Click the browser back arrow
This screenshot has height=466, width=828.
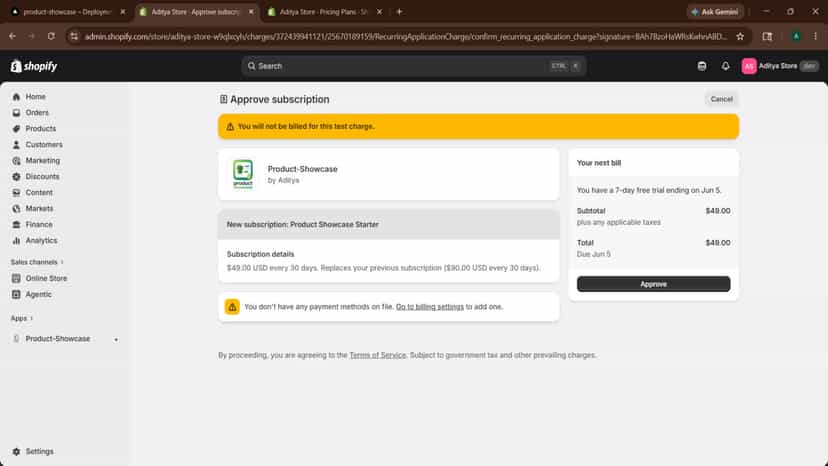coord(12,36)
